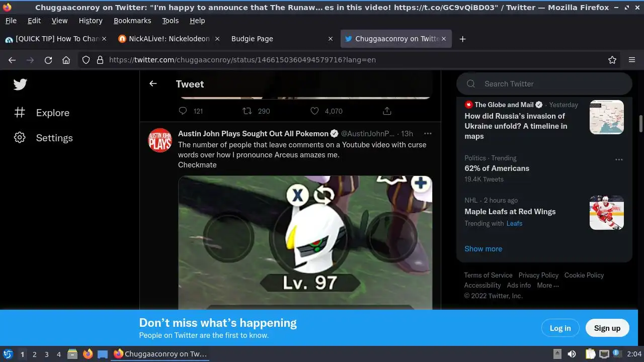The image size is (644, 362).
Task: Open the Firefox hamburger application menu
Action: pos(632,60)
